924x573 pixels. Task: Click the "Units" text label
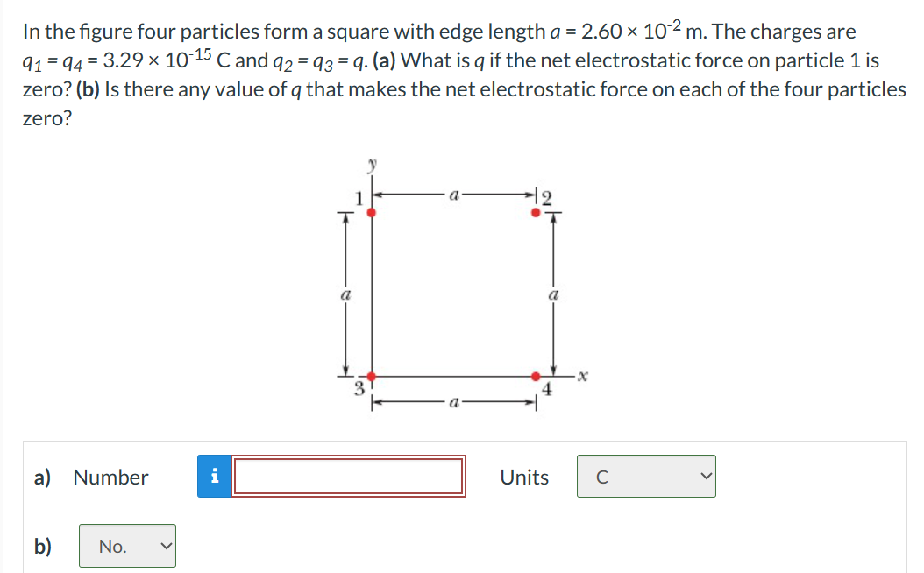[523, 477]
